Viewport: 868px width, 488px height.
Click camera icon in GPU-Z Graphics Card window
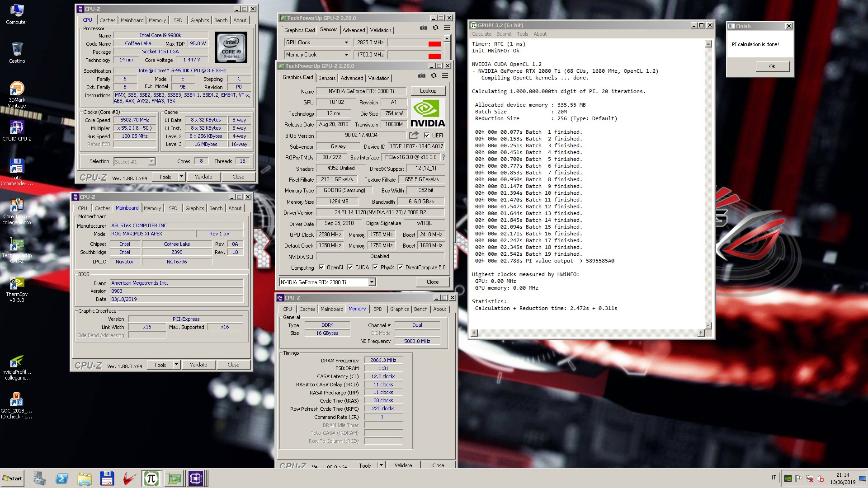(421, 76)
